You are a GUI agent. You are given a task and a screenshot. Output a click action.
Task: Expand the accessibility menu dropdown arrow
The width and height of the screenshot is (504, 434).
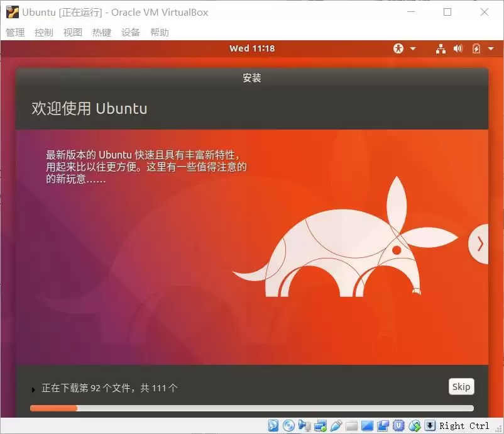(413, 48)
